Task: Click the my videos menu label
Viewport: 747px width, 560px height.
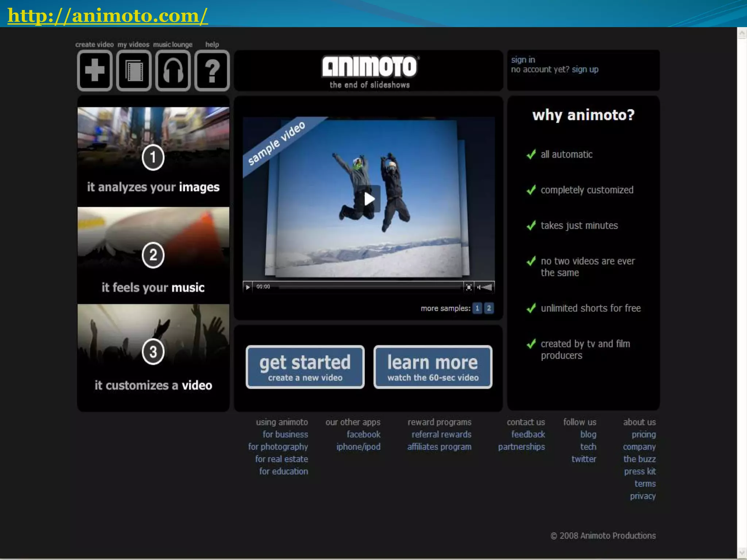Action: pos(133,44)
